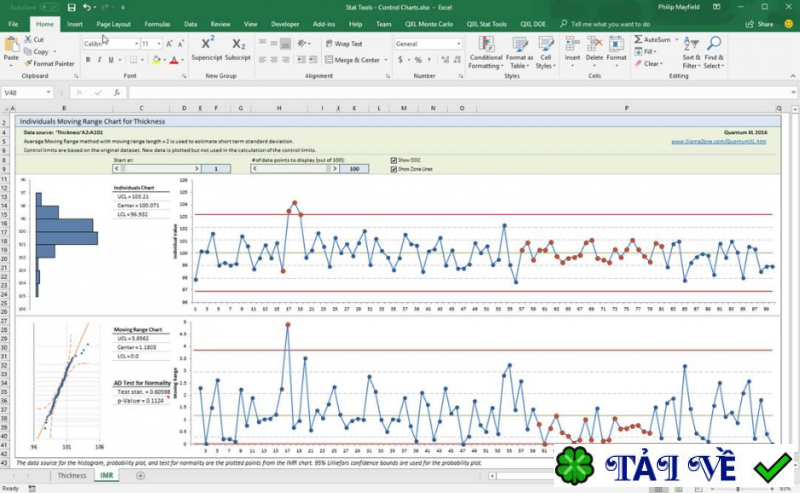
Task: Click the fill color swatch
Action: point(156,60)
